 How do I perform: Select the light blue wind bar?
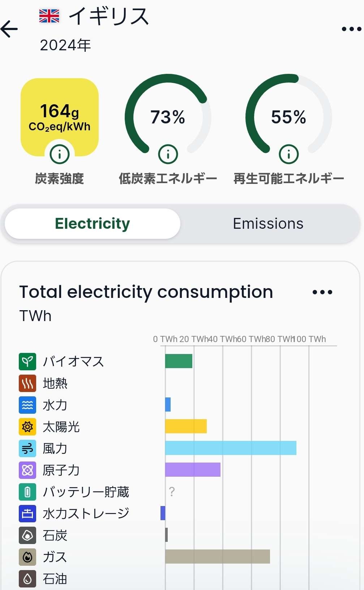[231, 448]
